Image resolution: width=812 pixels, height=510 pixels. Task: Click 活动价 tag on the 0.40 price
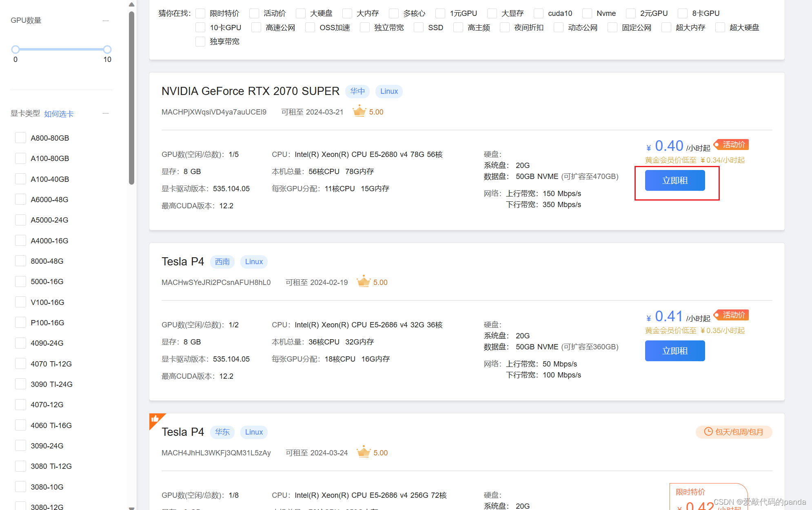pyautogui.click(x=733, y=145)
